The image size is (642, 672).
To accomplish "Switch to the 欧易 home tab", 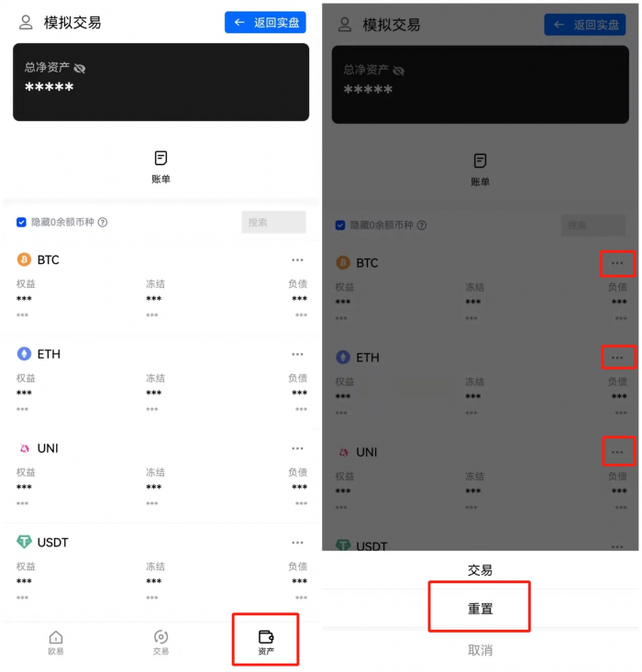I will point(56,642).
